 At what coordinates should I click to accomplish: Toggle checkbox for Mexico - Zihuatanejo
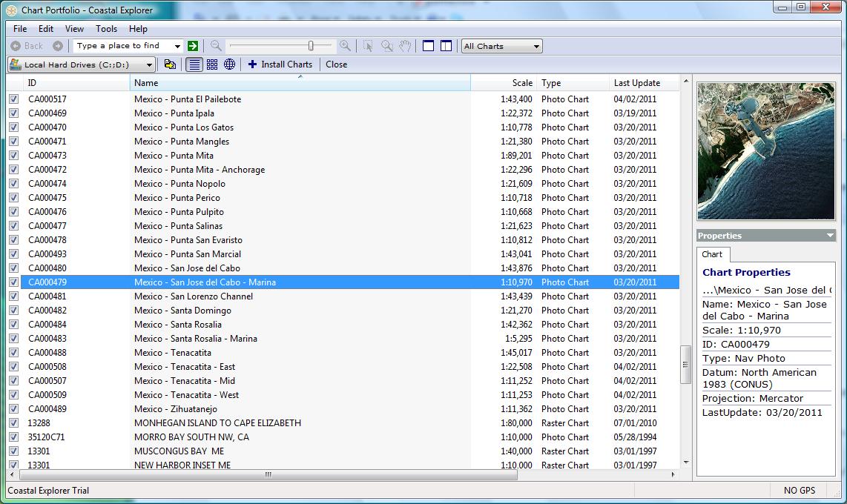14,409
